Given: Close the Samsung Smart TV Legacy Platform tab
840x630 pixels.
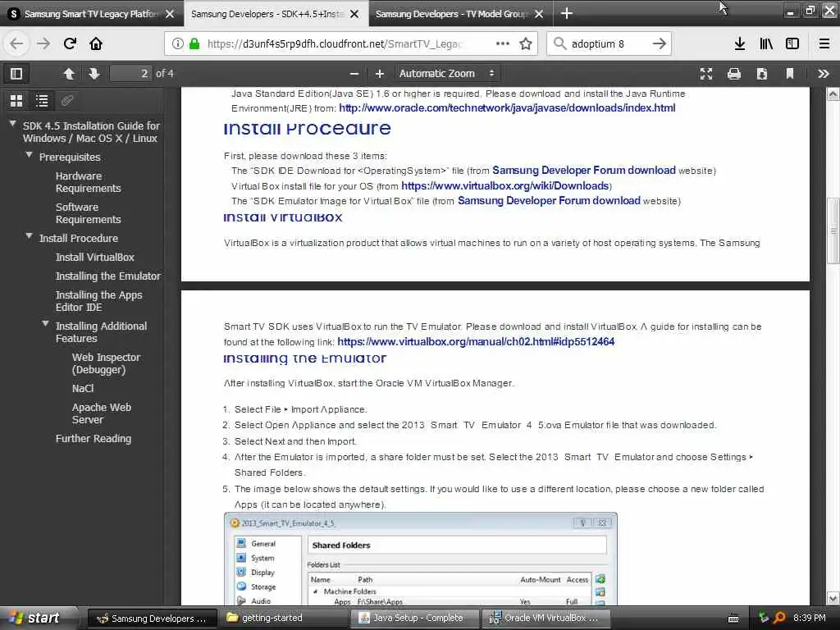Looking at the screenshot, I should coord(170,14).
